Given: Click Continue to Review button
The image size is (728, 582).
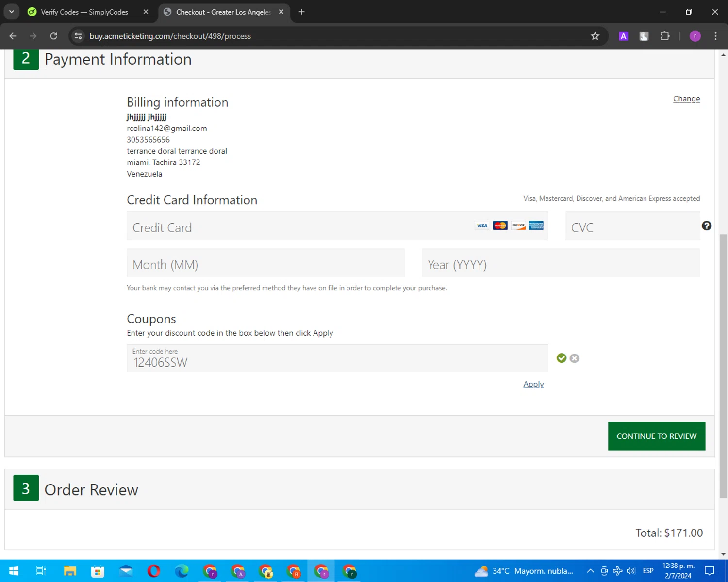Looking at the screenshot, I should (657, 436).
